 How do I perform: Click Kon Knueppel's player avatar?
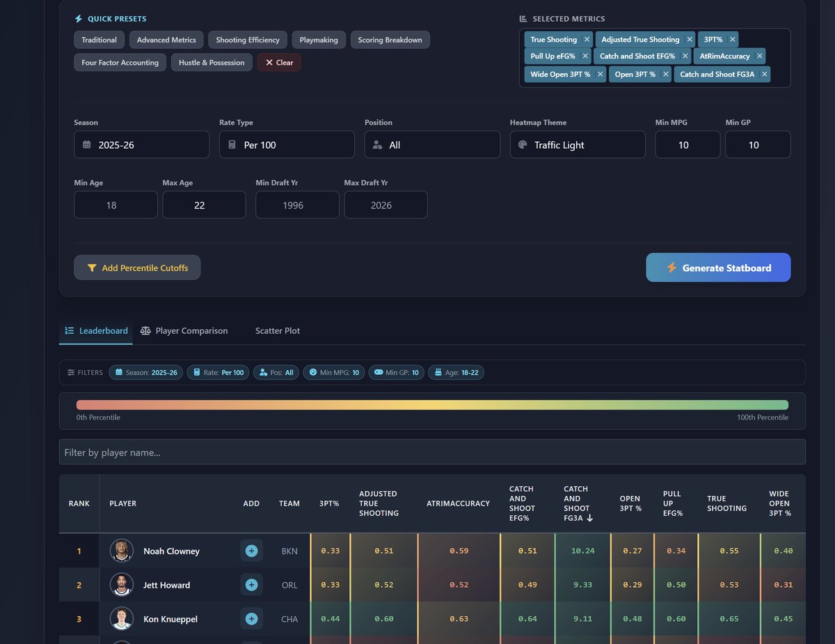tap(122, 619)
